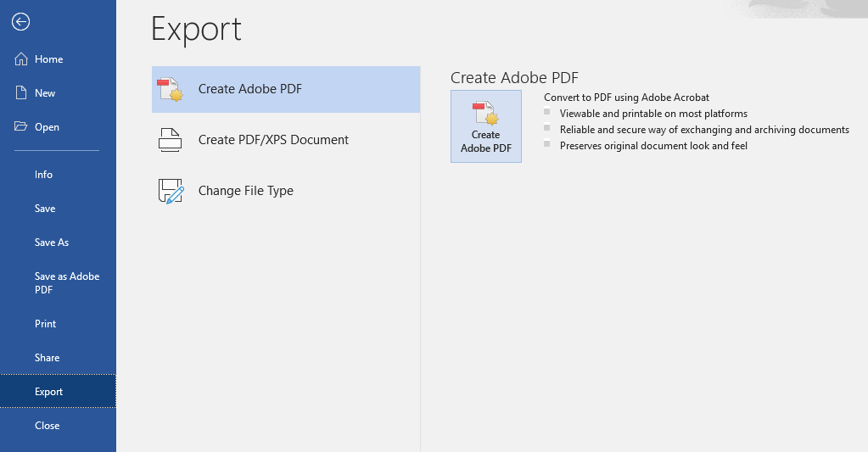Viewport: 868px width, 452px height.
Task: Select the Export sidebar item
Action: 59,391
